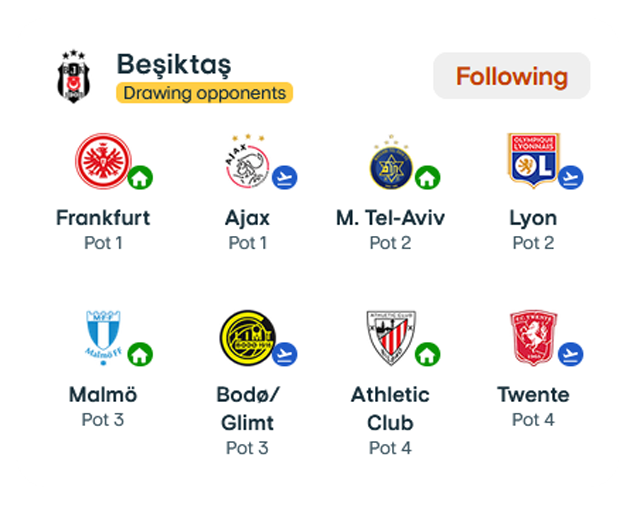Open the Beşiktaş team name link
The image size is (640, 505).
click(x=174, y=65)
